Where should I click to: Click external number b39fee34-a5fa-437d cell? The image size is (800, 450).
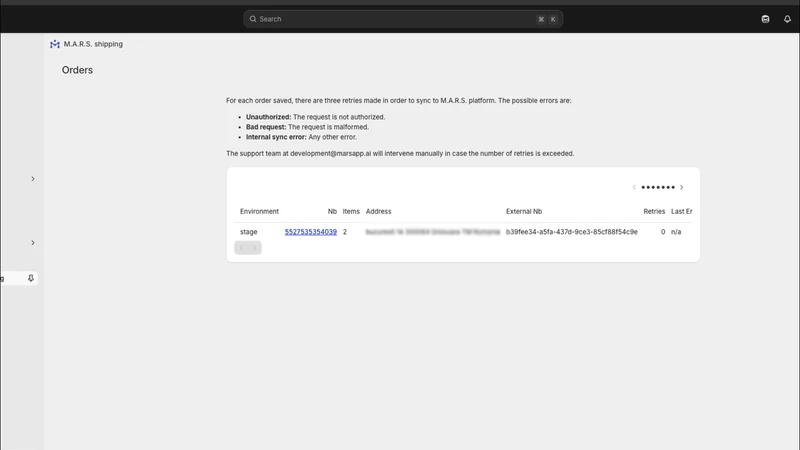pos(572,232)
